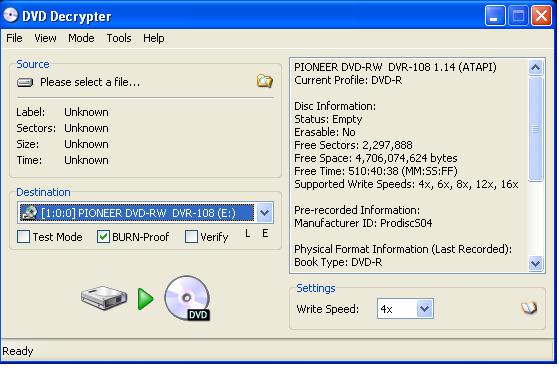Open the Tools menu
The image size is (559, 384).
[119, 38]
